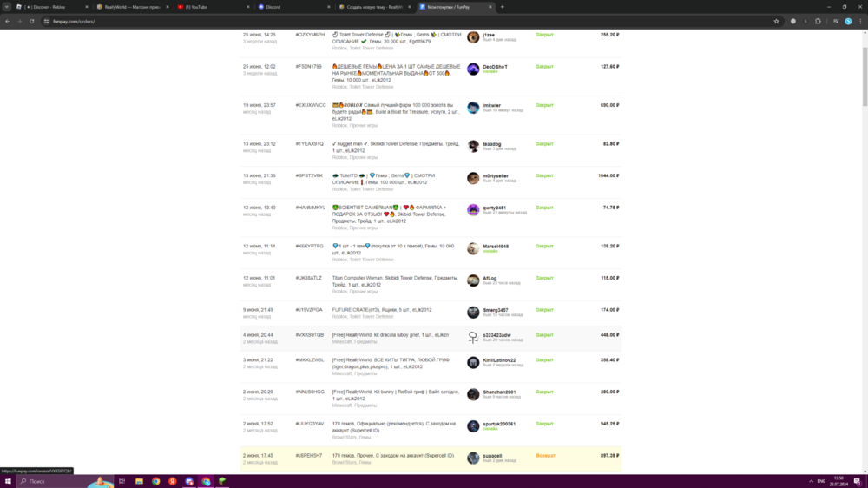
Task: Click s323423adw stick-figure avatar
Action: [473, 337]
